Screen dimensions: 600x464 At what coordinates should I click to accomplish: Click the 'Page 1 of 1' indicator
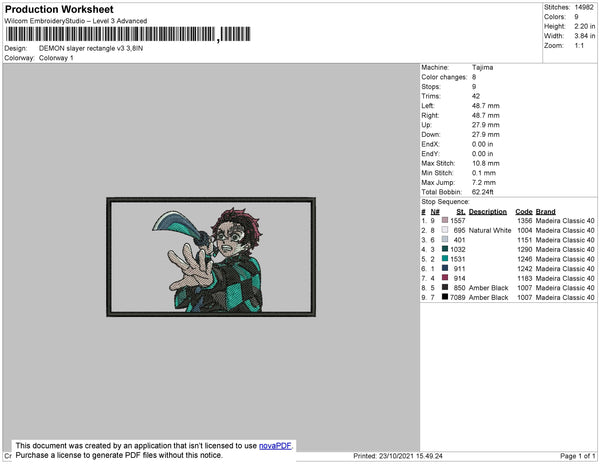(578, 456)
